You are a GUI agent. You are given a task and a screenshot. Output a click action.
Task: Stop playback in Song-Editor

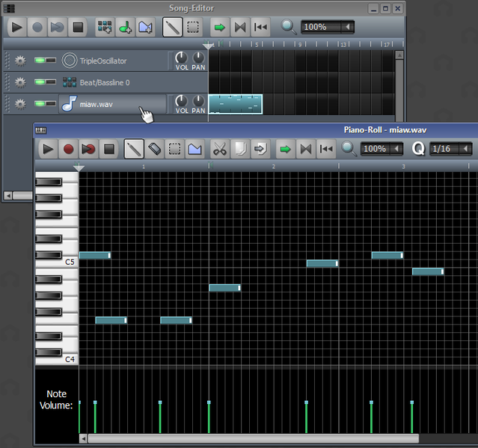click(x=78, y=28)
